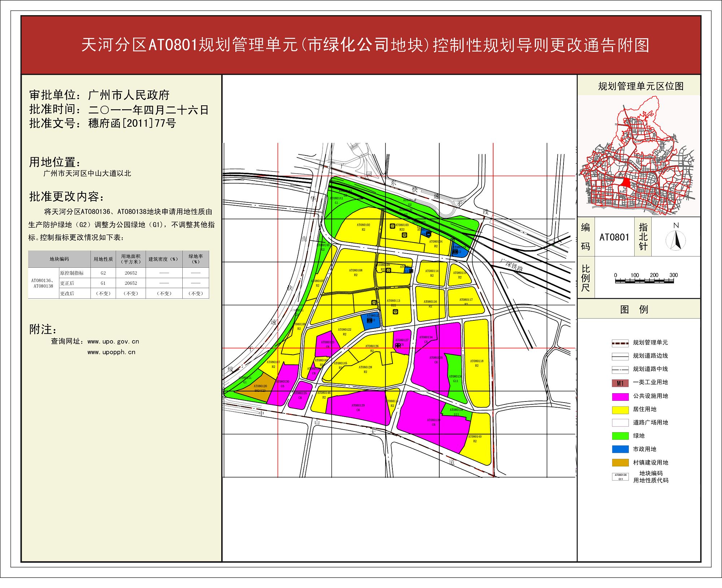Image resolution: width=722 pixels, height=588 pixels.
Task: Click the 用地面积 table column header
Action: 131,259
